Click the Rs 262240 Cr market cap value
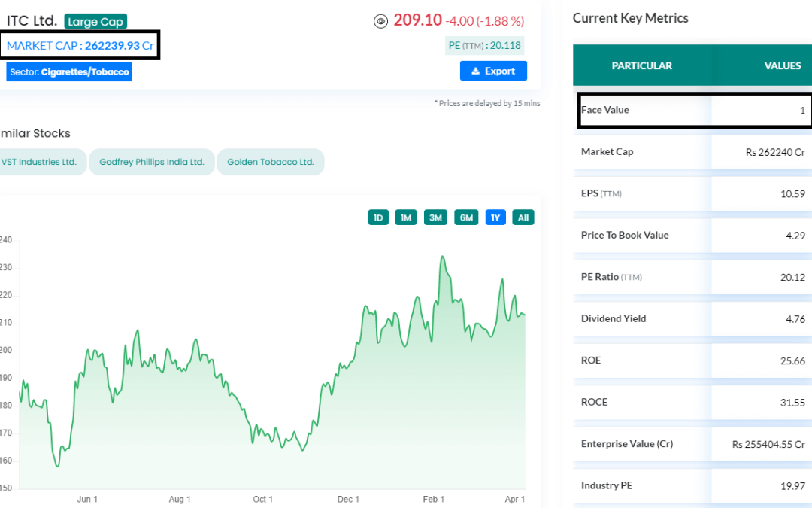 pos(775,152)
